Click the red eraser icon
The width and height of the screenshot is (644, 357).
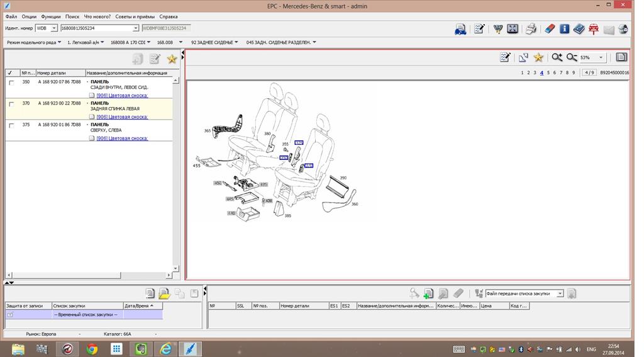(549, 29)
